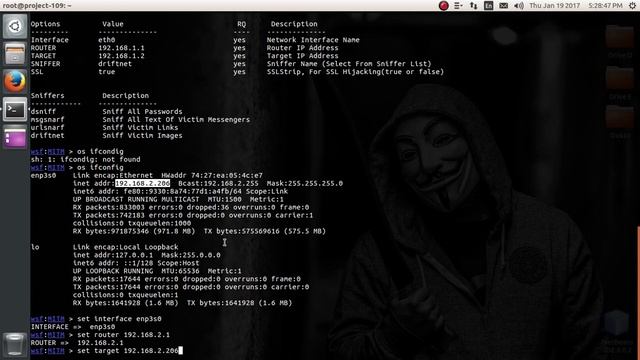
Task: Click 'Sniff Victim Images' description
Action: tap(142, 136)
